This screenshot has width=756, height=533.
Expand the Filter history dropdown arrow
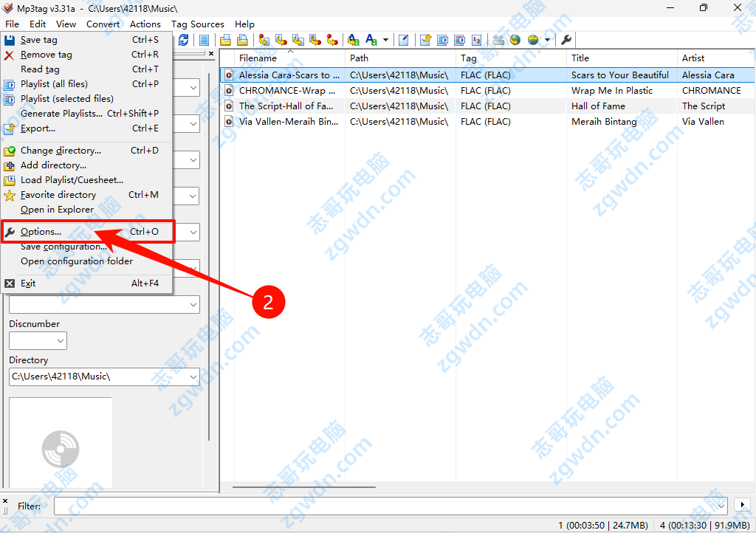pos(721,506)
